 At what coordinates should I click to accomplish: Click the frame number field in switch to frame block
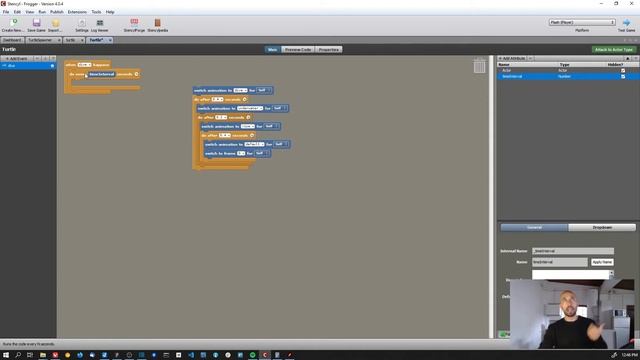(x=241, y=153)
